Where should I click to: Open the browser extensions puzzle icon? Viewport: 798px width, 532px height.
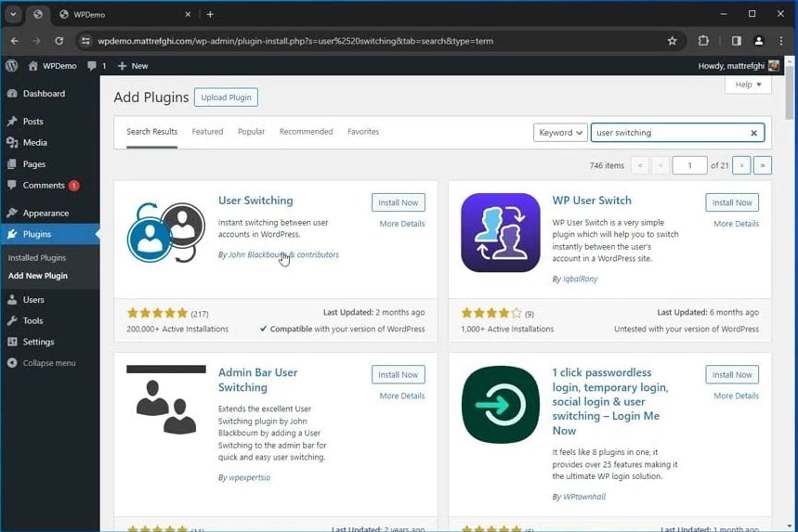coord(703,41)
